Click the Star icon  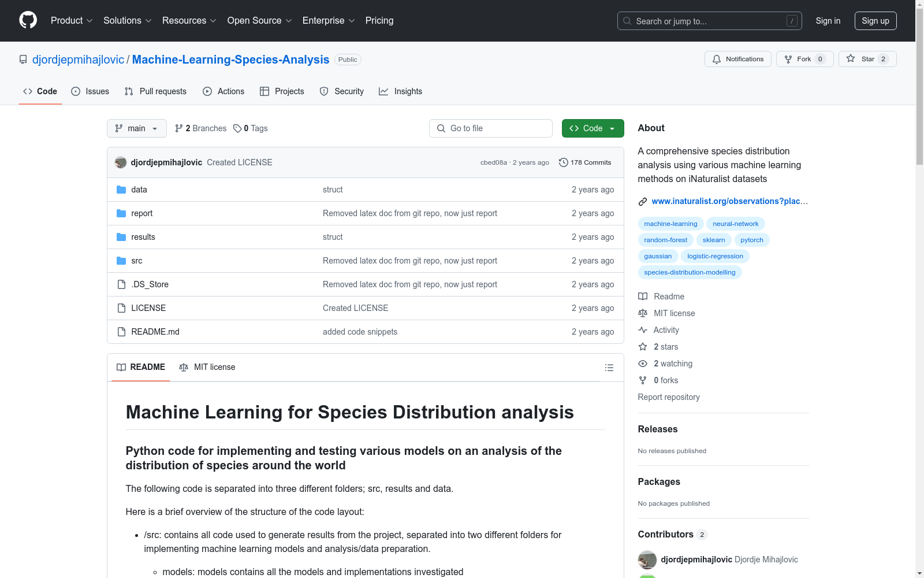[x=851, y=58]
